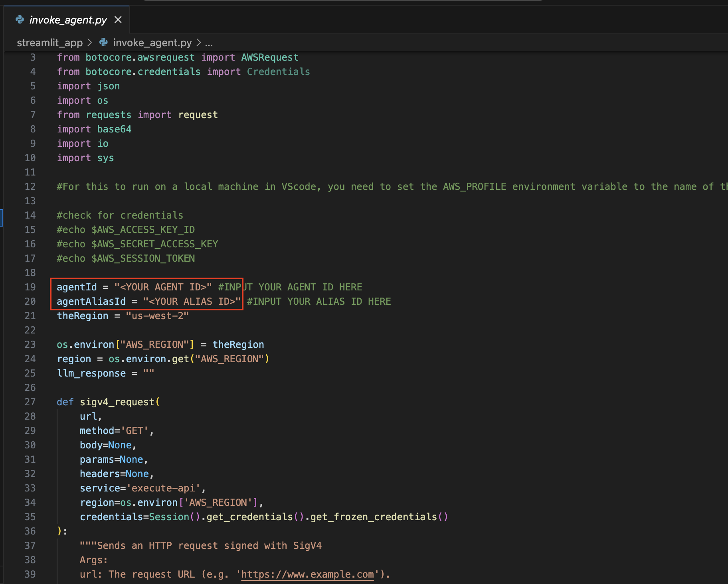Click 'request' in the requests import line
This screenshot has height=584, width=728.
tap(198, 115)
